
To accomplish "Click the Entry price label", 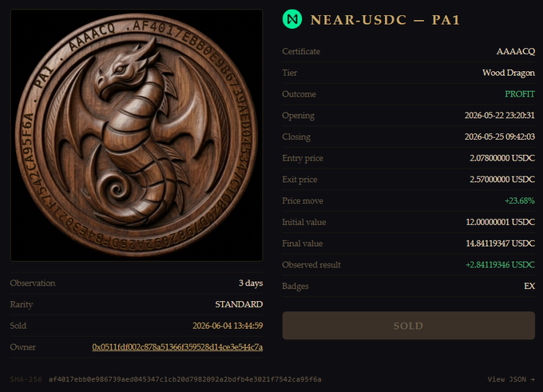I will tap(303, 158).
